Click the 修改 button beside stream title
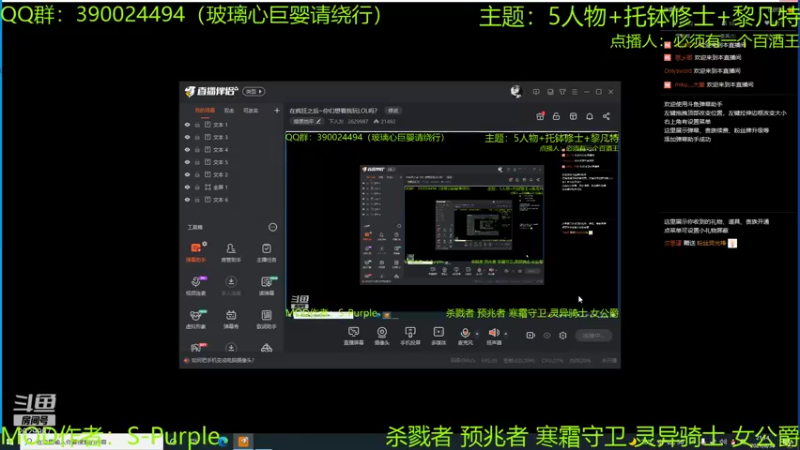The image size is (800, 450). [x=393, y=110]
